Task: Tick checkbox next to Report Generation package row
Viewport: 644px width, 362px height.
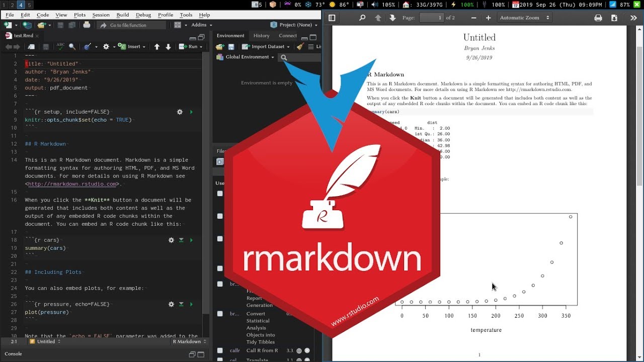Action: (220, 284)
